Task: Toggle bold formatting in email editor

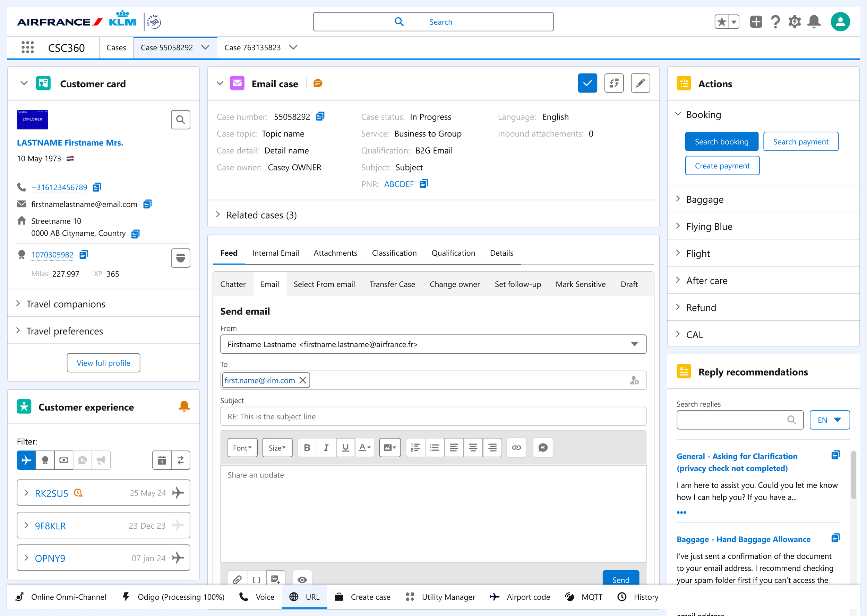Action: click(x=307, y=448)
